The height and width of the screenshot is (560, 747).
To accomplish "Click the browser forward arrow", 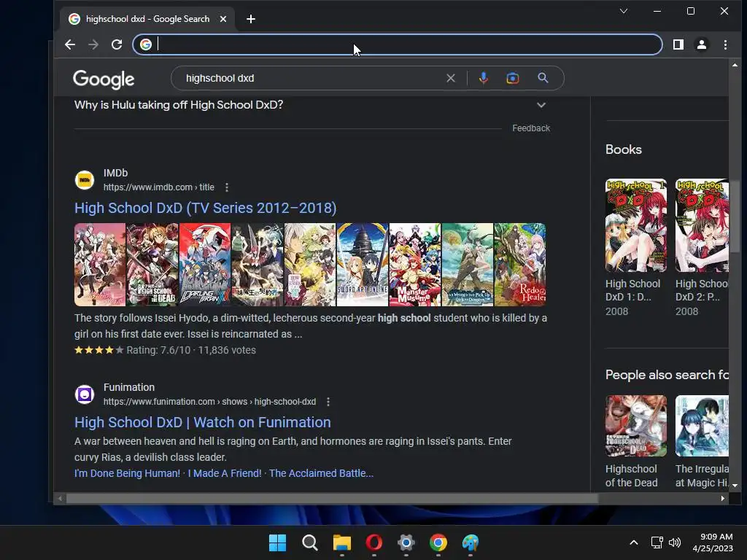I will pyautogui.click(x=93, y=44).
